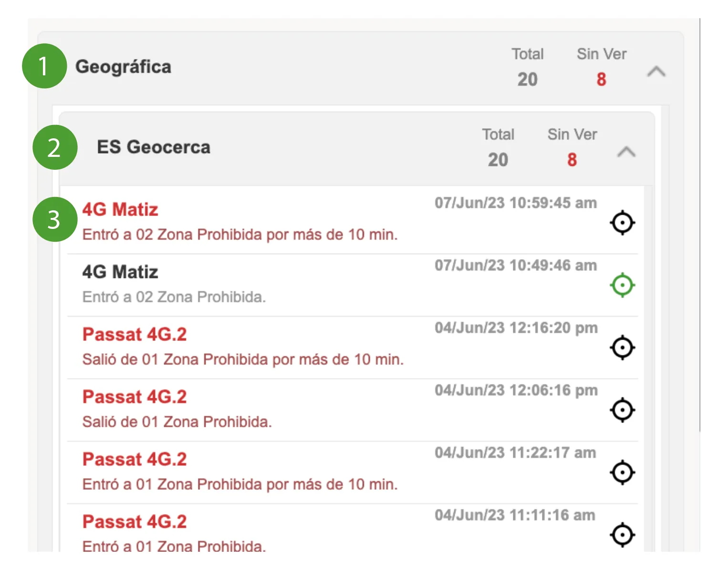Click crosshair icon for Passat 11:11:16 am alert
The image size is (728, 578).
point(623,535)
